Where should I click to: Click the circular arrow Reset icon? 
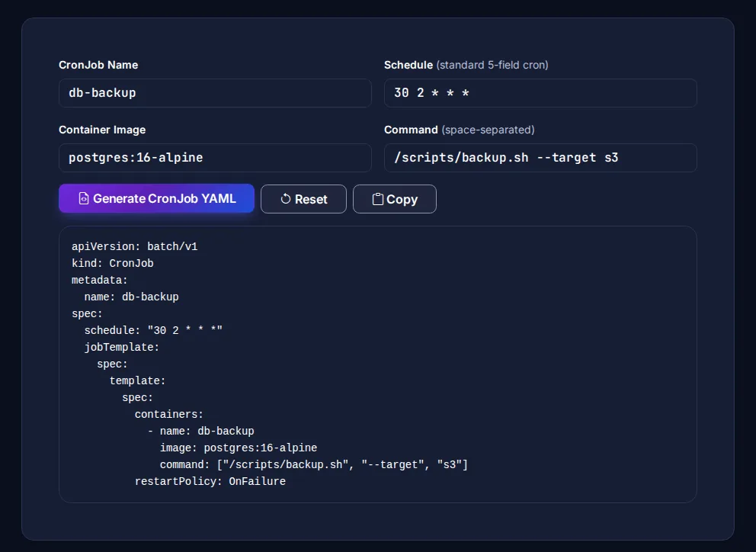[x=286, y=199]
